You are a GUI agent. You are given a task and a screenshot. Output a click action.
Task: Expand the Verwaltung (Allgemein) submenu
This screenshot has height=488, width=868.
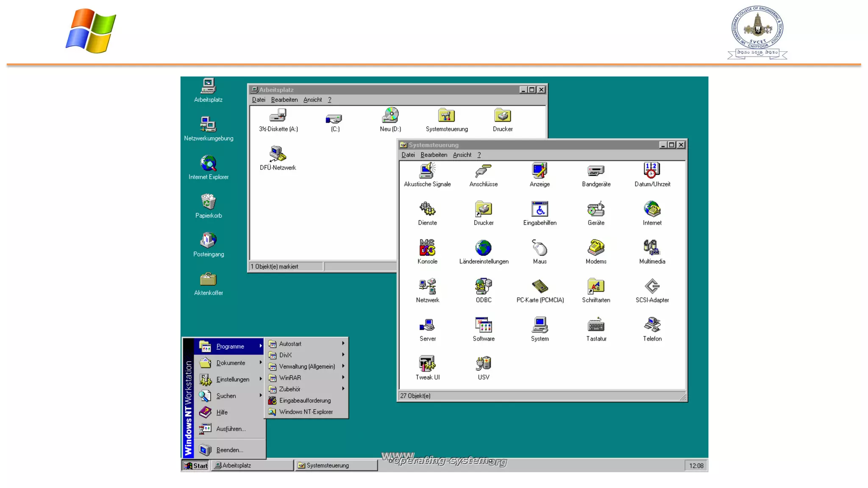coord(306,366)
